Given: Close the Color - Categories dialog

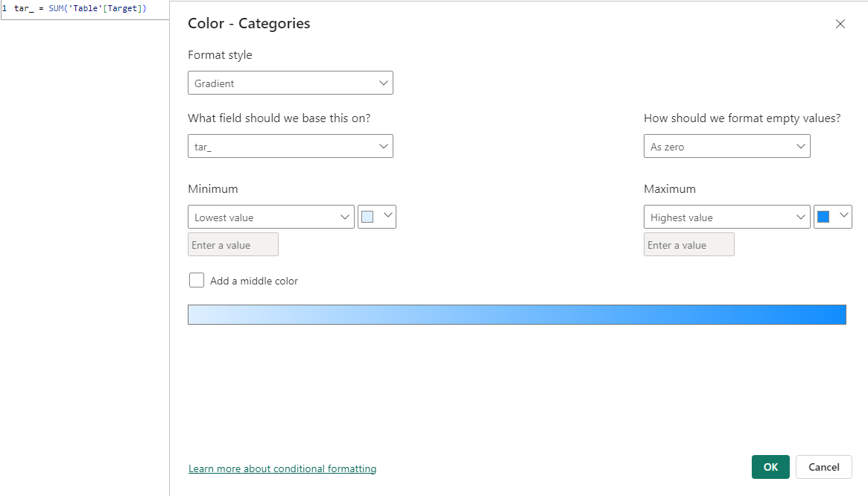Looking at the screenshot, I should [840, 24].
